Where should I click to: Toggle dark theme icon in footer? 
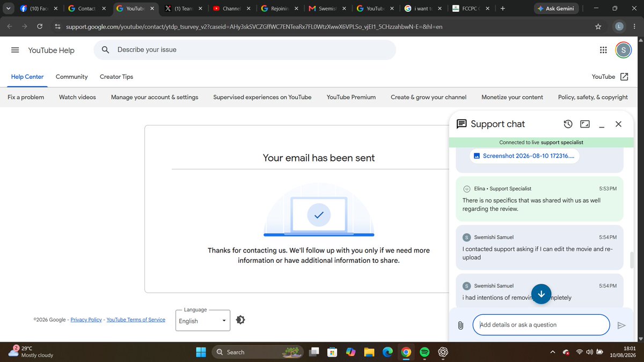pos(240,320)
